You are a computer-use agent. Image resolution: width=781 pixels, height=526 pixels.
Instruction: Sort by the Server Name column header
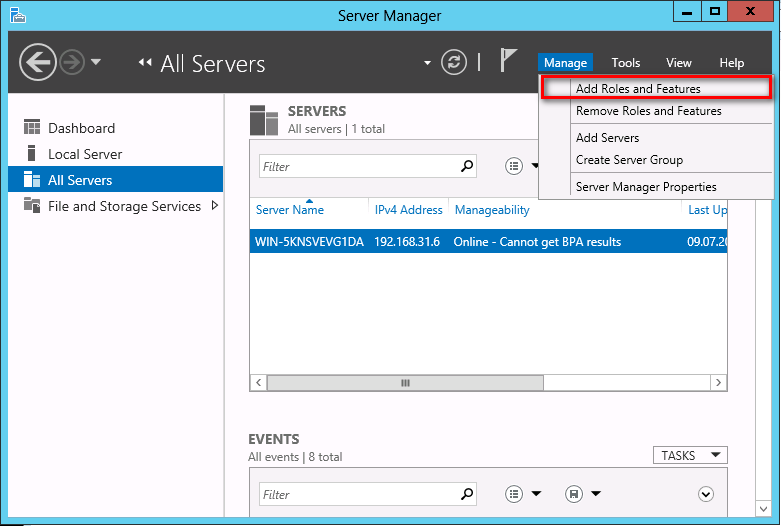(290, 210)
